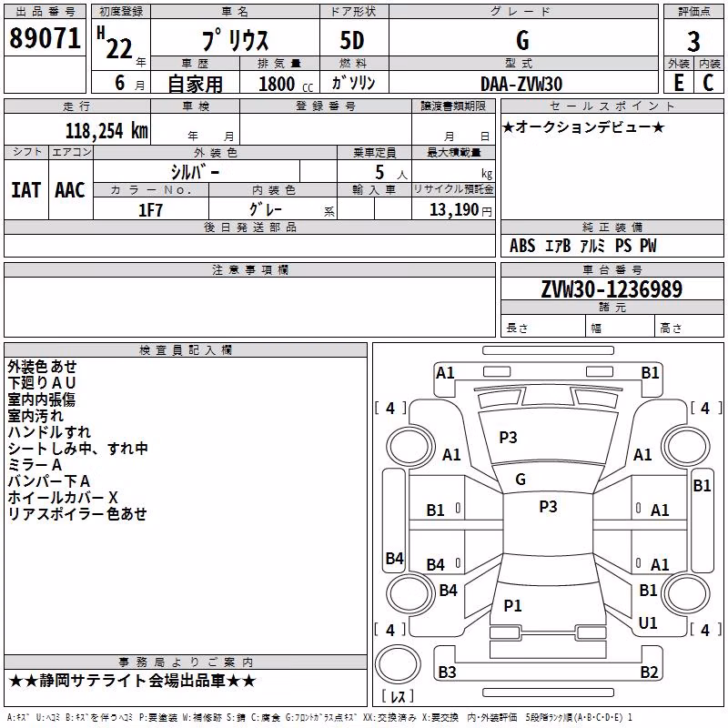
Task: Select the recycle deposit 13,190 value
Action: click(x=454, y=209)
